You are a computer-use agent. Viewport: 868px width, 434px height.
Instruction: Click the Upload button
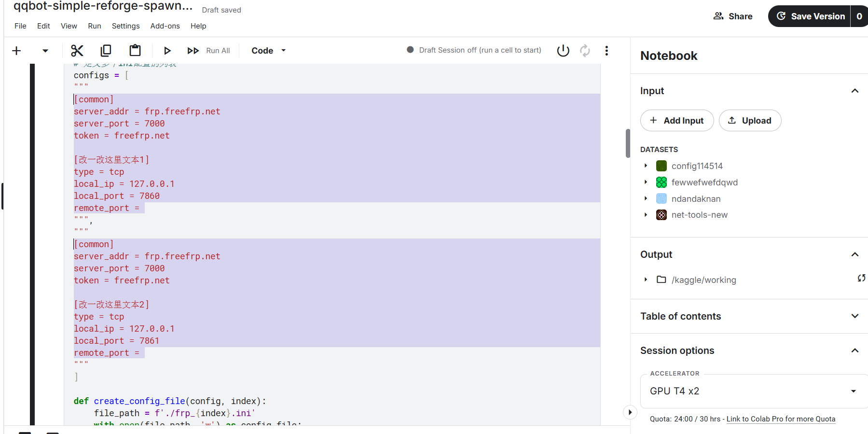(x=750, y=121)
